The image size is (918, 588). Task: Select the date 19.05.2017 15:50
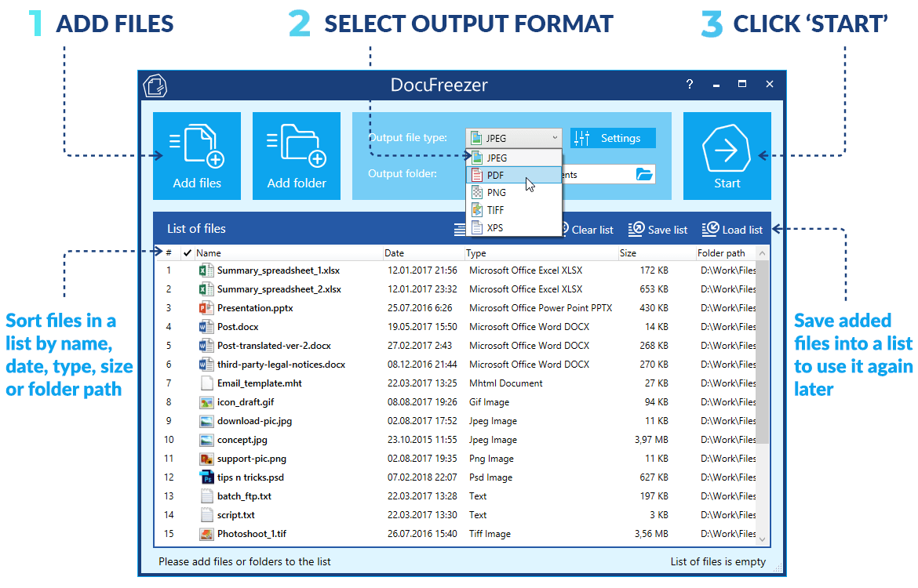[422, 326]
